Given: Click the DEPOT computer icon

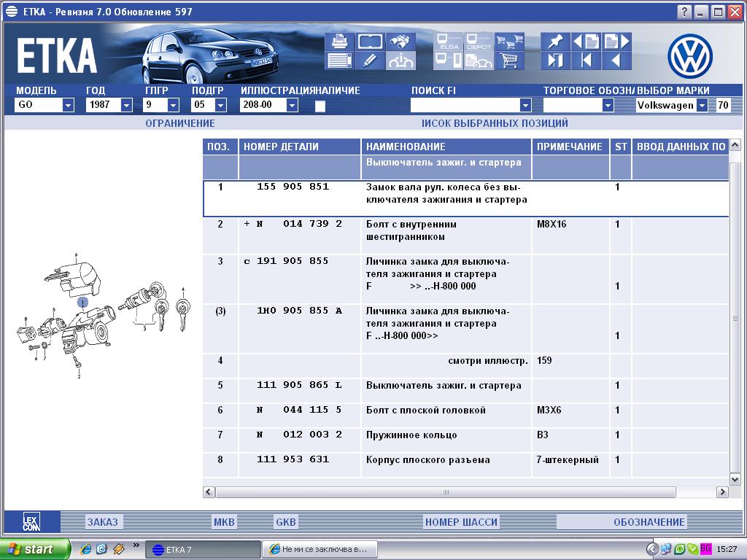Looking at the screenshot, I should point(479,42).
